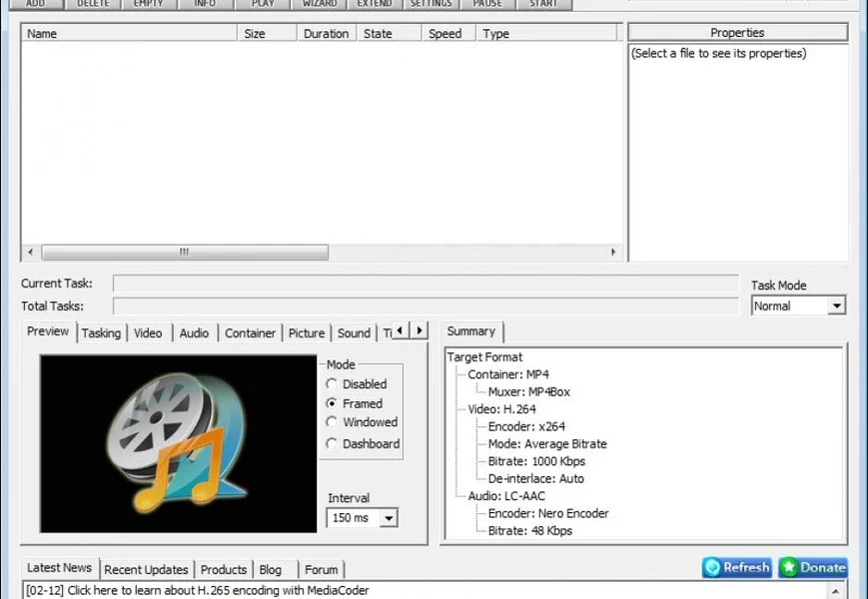Click the file list right scroll arrow

pyautogui.click(x=613, y=253)
